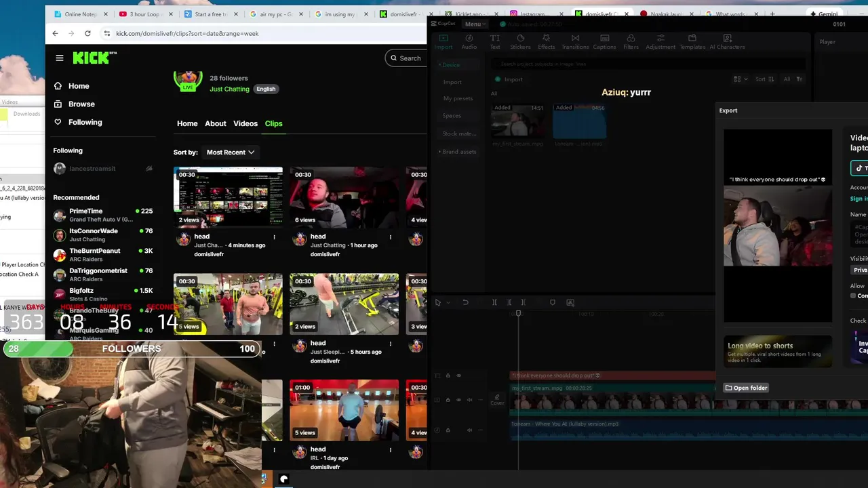This screenshot has width=868, height=488.
Task: Click the browser back arrow
Action: [55, 33]
